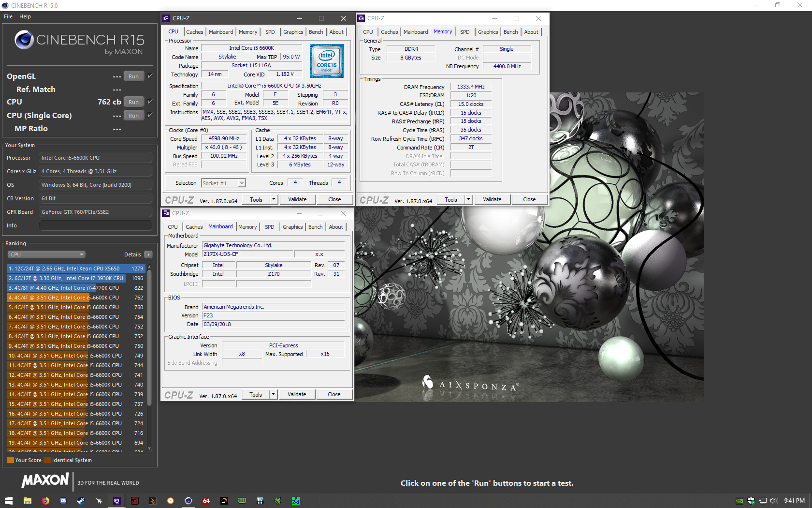Open the Ranking CPU dropdown

(46, 254)
